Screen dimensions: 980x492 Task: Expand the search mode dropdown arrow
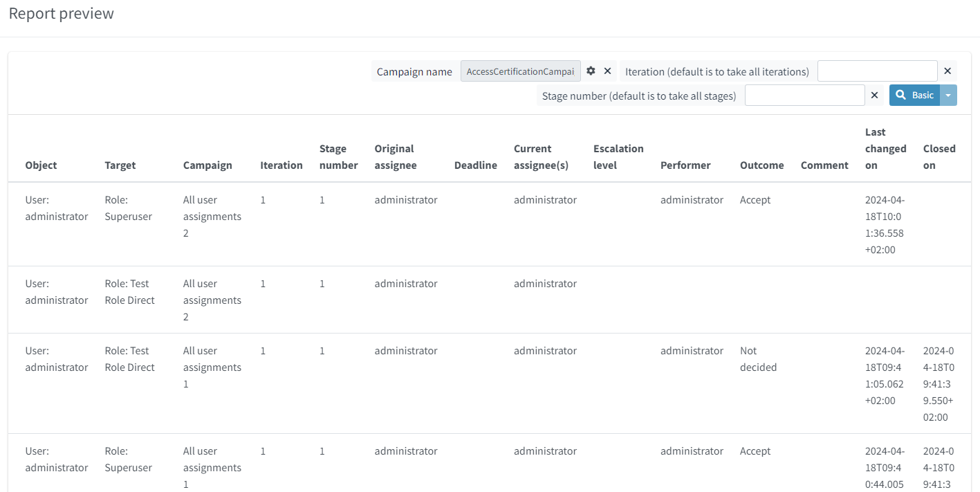[948, 95]
